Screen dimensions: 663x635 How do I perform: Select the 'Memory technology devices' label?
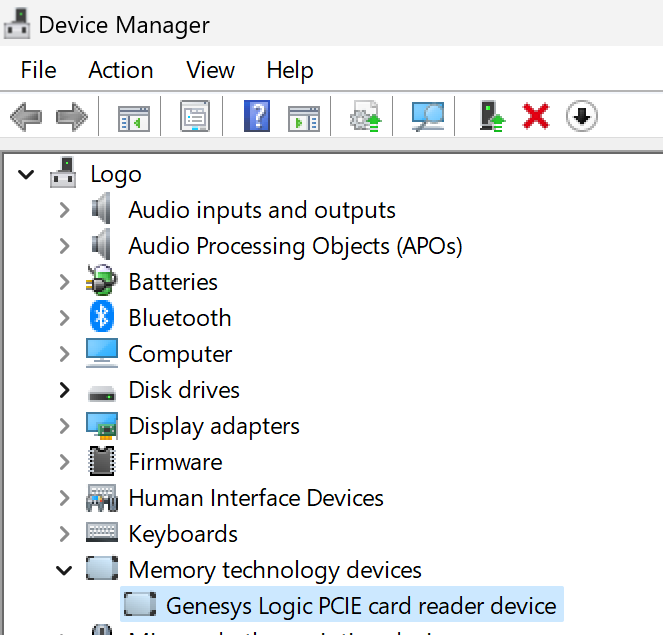coord(275,570)
